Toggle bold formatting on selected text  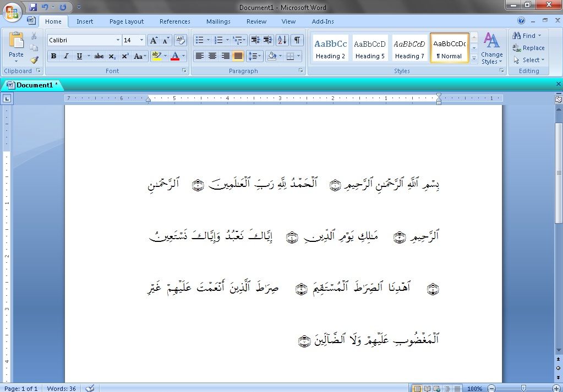[53, 56]
